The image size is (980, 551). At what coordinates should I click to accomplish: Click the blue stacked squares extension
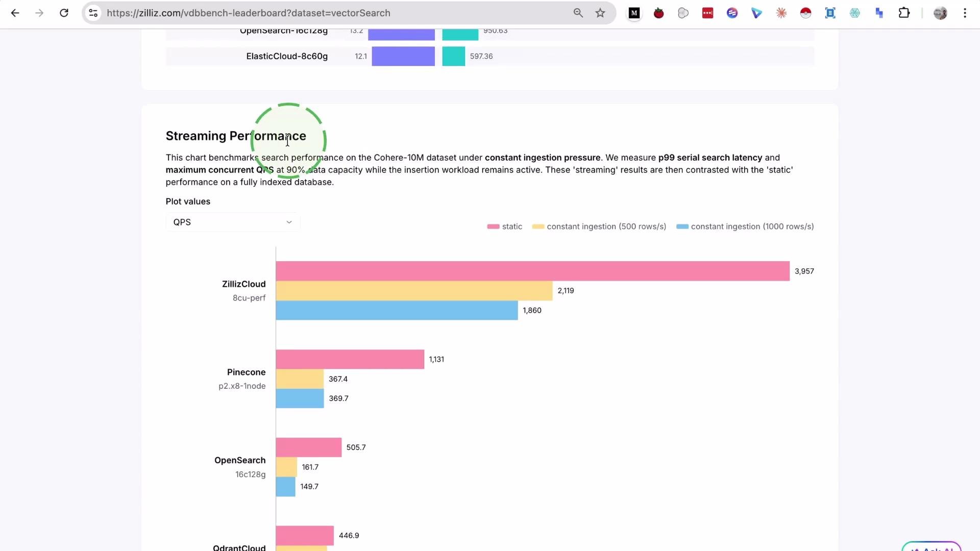[x=879, y=13]
